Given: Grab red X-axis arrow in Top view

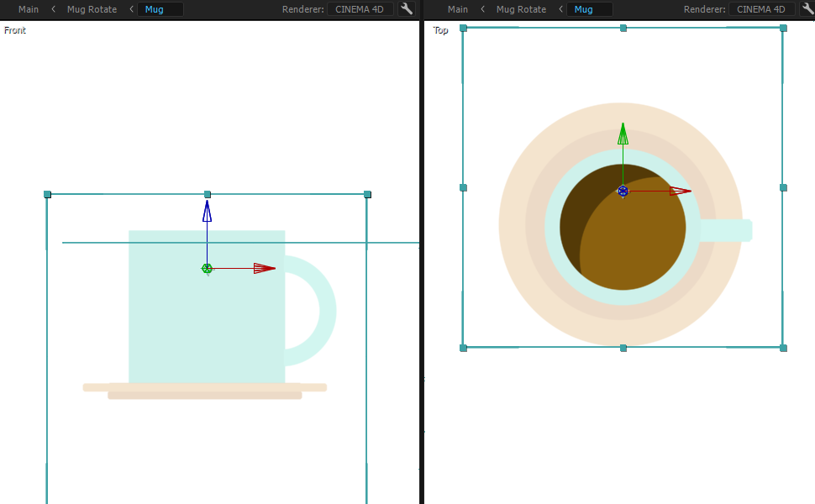Looking at the screenshot, I should click(x=681, y=192).
